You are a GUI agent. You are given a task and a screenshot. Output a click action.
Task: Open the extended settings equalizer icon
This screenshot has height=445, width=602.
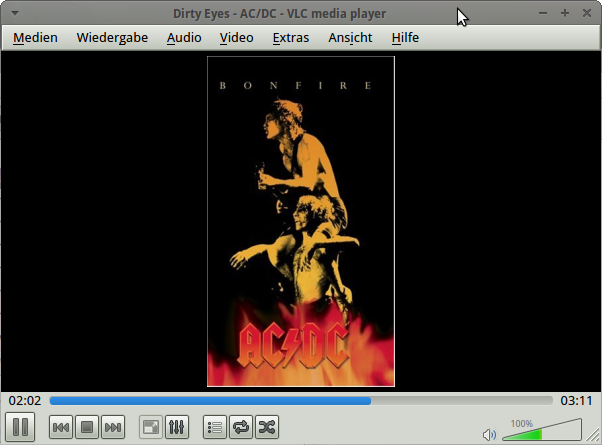pos(177,427)
